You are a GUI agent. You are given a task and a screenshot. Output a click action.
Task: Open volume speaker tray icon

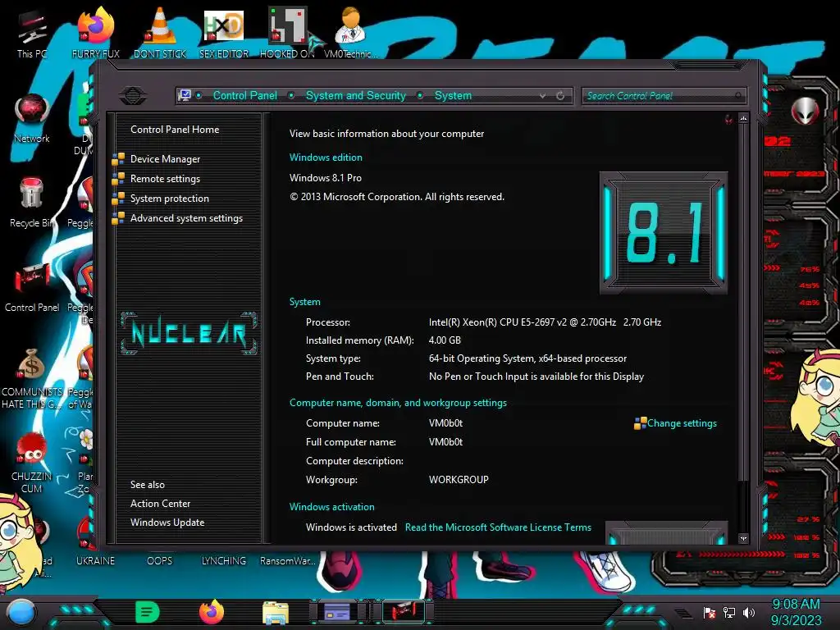click(x=749, y=612)
